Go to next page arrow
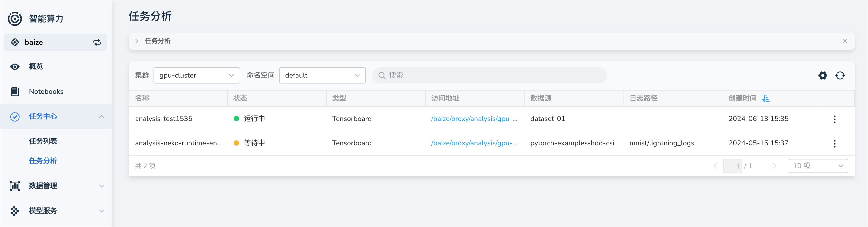The image size is (868, 227). [774, 166]
